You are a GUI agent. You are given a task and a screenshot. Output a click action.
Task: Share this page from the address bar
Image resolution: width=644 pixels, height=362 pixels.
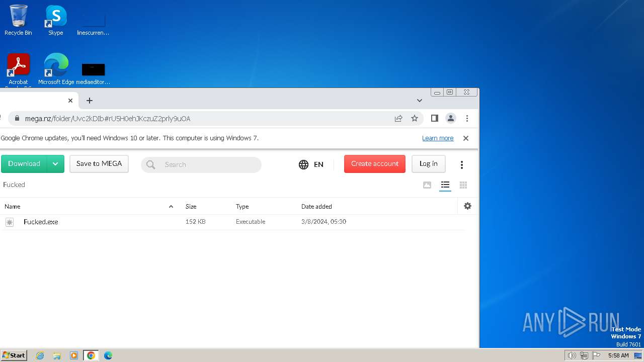398,119
